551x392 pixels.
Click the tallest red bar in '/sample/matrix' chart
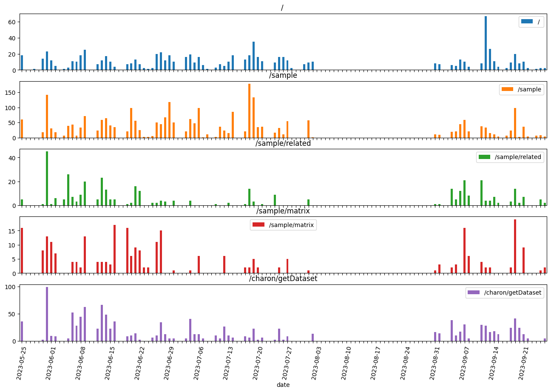pyautogui.click(x=515, y=246)
